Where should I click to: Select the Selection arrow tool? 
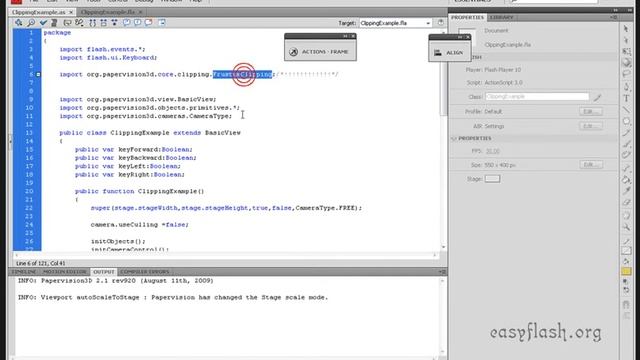[626, 29]
